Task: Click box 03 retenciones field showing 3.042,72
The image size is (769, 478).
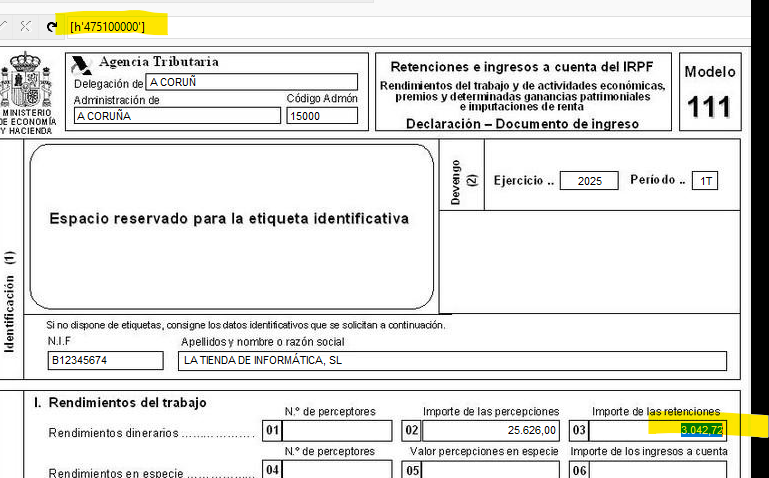Action: [656, 431]
